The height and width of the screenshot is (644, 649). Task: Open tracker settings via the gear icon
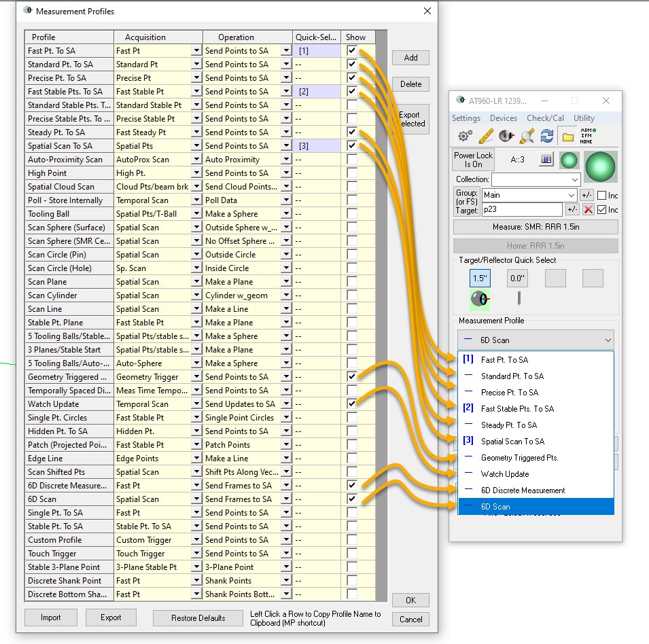[x=465, y=137]
